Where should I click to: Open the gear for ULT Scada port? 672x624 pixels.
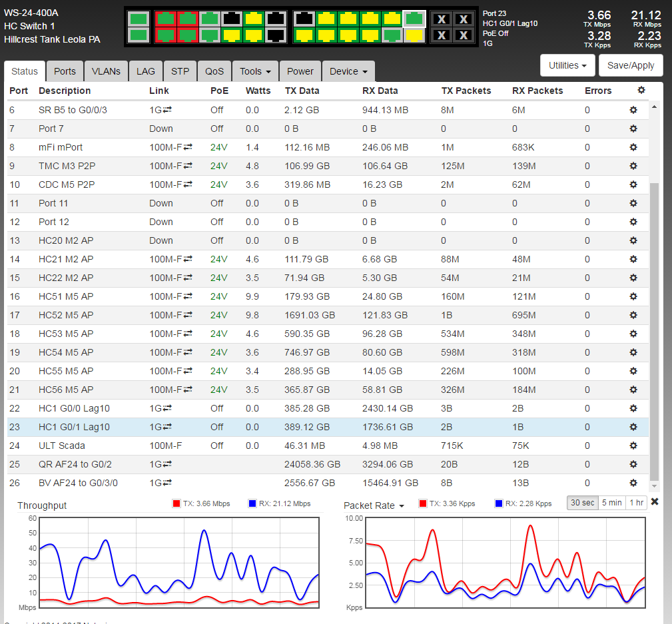pos(633,446)
